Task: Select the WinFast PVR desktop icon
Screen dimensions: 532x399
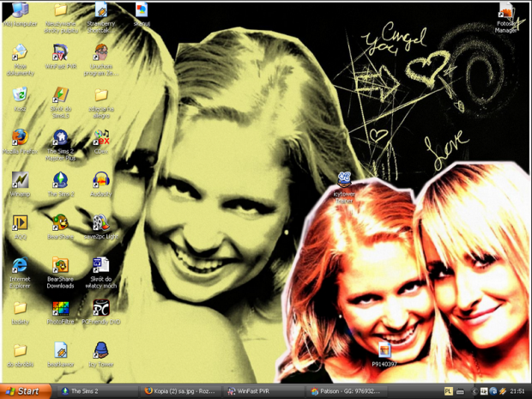Action: (60, 53)
